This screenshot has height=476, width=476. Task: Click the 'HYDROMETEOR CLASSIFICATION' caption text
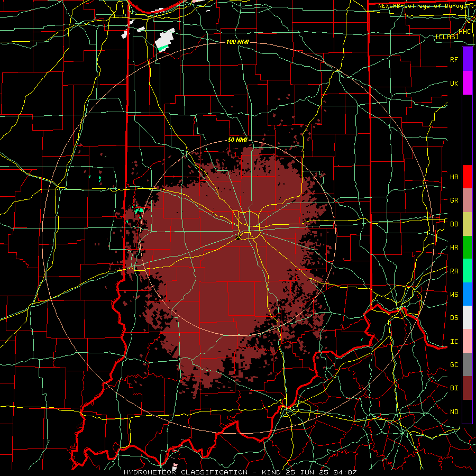(186, 472)
